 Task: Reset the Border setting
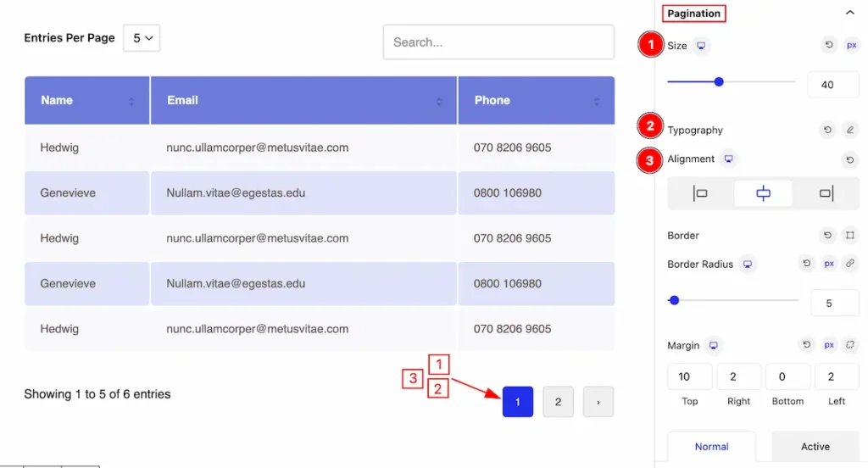click(827, 235)
